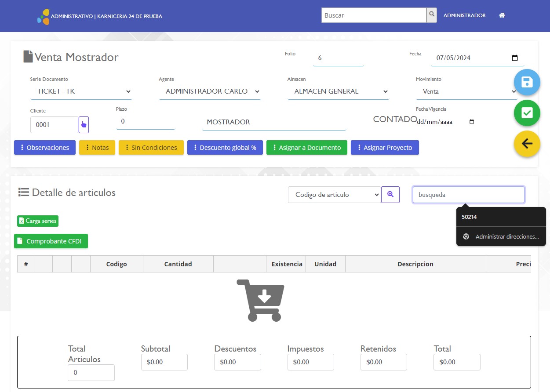Expand the Serie Documento dropdown
This screenshot has height=392, width=550.
pos(81,91)
